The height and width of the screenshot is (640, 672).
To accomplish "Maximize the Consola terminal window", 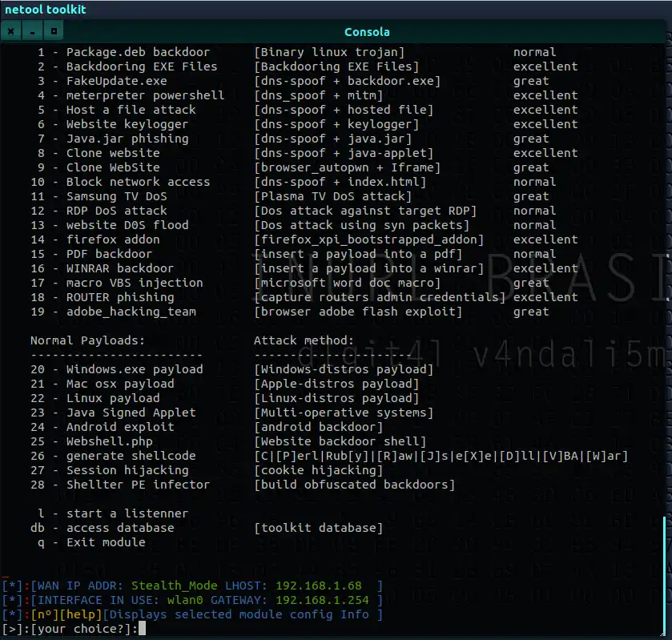I will pyautogui.click(x=54, y=31).
